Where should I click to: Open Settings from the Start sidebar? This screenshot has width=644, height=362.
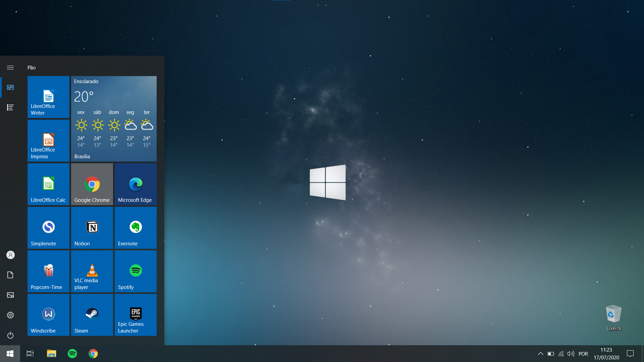[x=10, y=315]
